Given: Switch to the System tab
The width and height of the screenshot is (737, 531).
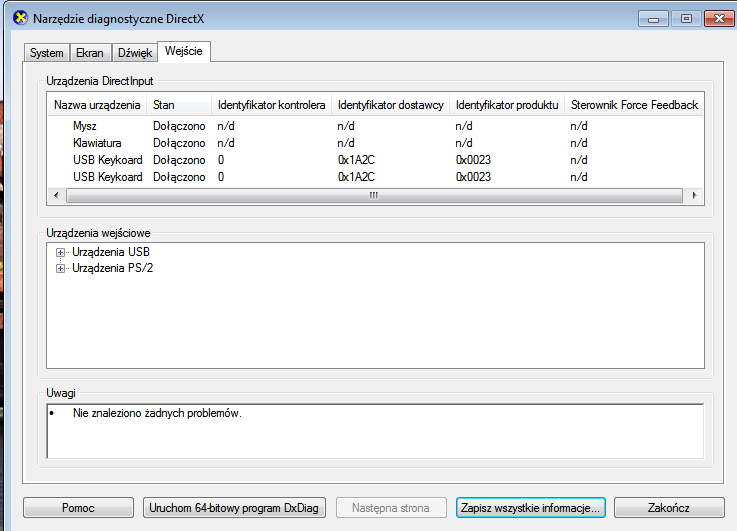Looking at the screenshot, I should click(x=47, y=53).
